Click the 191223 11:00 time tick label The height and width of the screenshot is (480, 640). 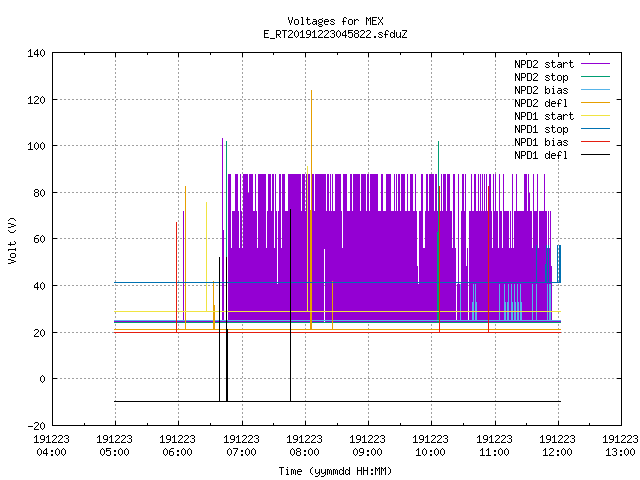494,446
